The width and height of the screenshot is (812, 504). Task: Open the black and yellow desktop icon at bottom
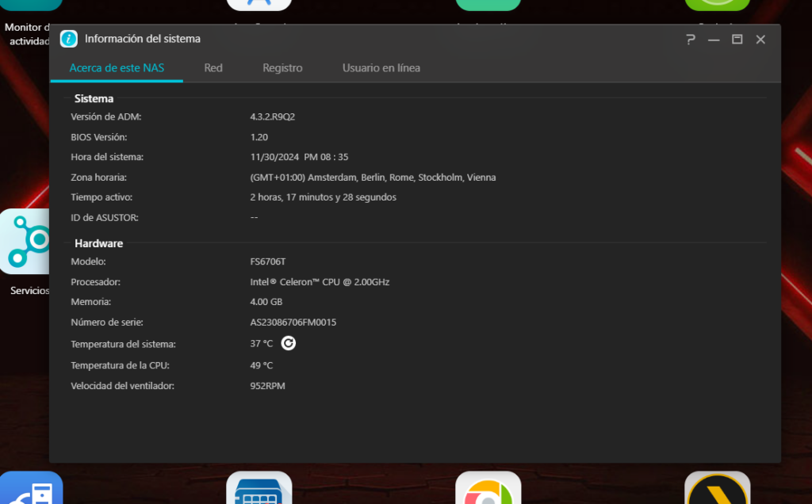pos(717,487)
